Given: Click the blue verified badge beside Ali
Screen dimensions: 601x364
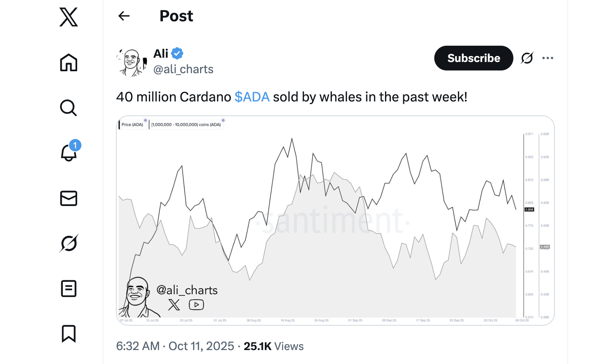Looking at the screenshot, I should [x=177, y=53].
